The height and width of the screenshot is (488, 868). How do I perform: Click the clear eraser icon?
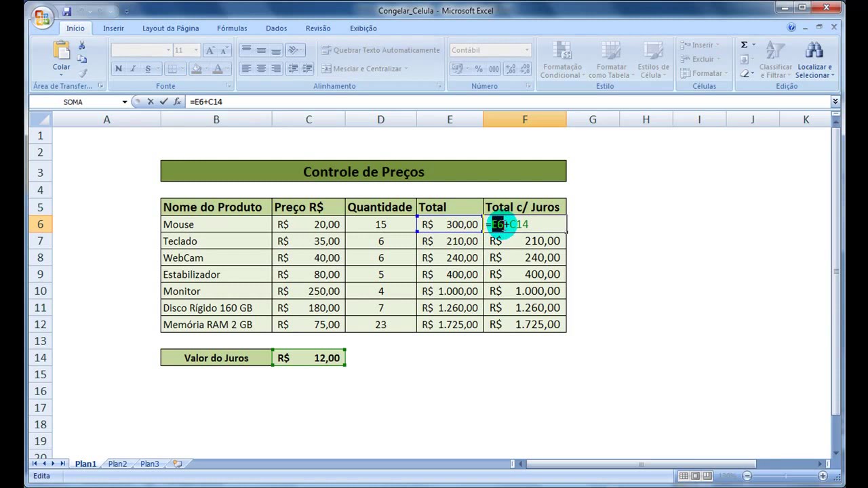[744, 73]
